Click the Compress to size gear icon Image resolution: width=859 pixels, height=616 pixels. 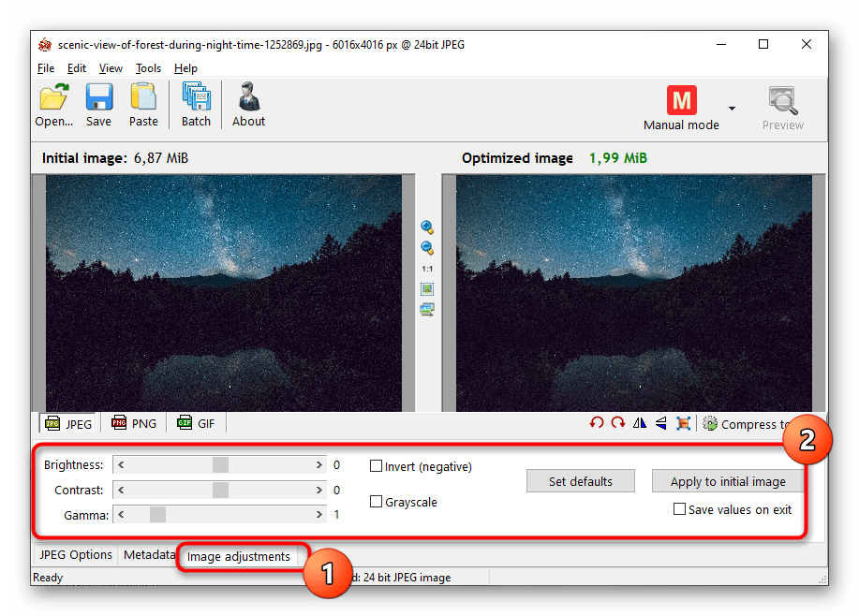tap(710, 423)
